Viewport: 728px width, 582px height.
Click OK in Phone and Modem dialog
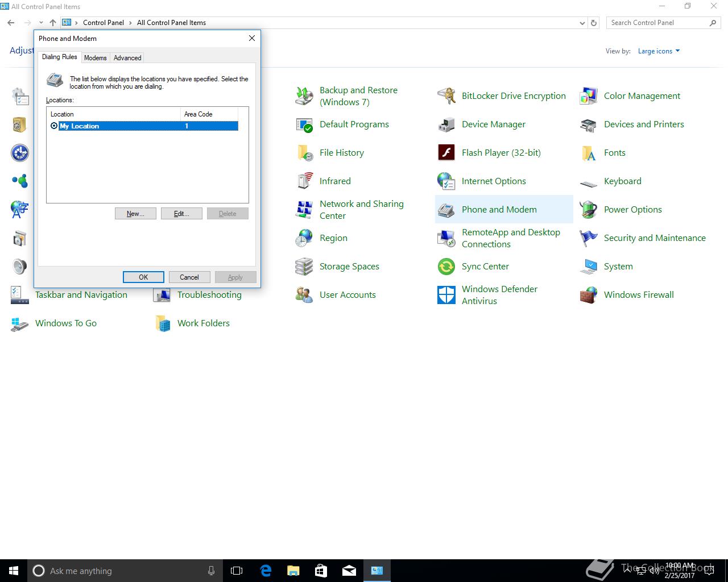(143, 277)
